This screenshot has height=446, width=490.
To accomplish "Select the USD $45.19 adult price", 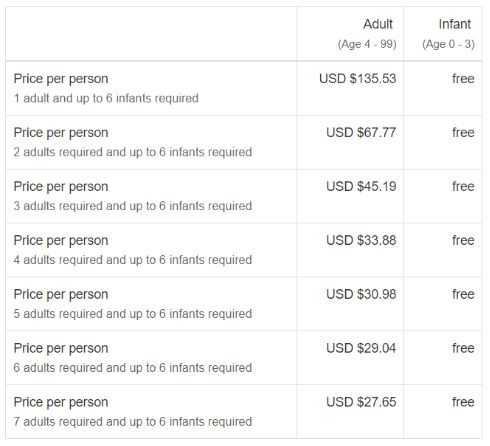I will coord(361,186).
